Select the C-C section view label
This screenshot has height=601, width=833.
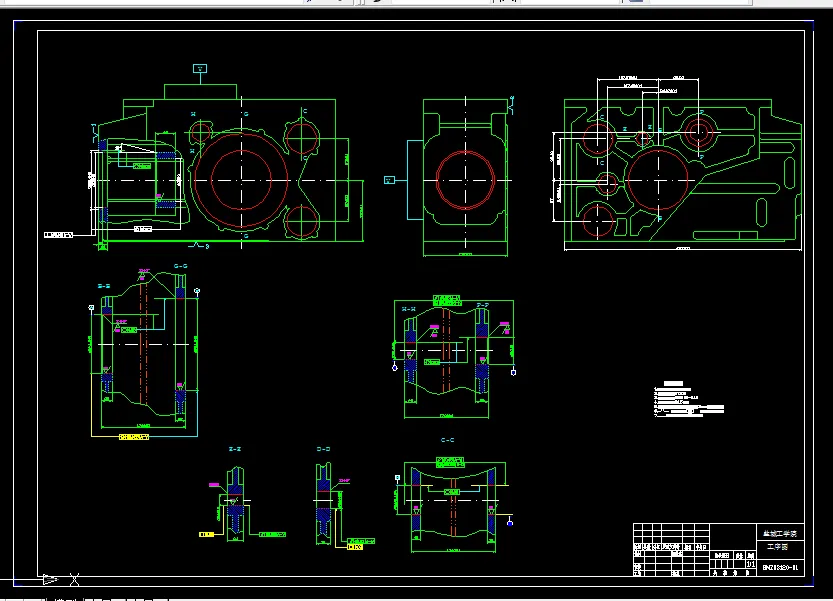point(447,440)
